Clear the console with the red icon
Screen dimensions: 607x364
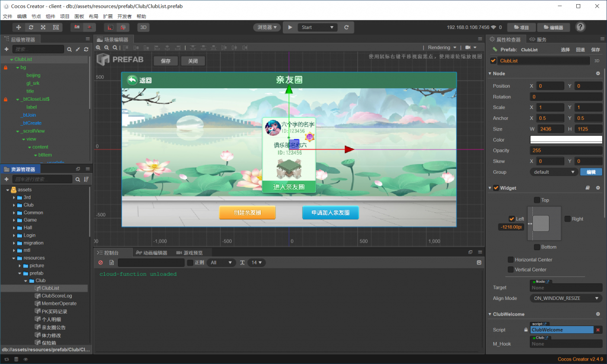click(x=101, y=263)
